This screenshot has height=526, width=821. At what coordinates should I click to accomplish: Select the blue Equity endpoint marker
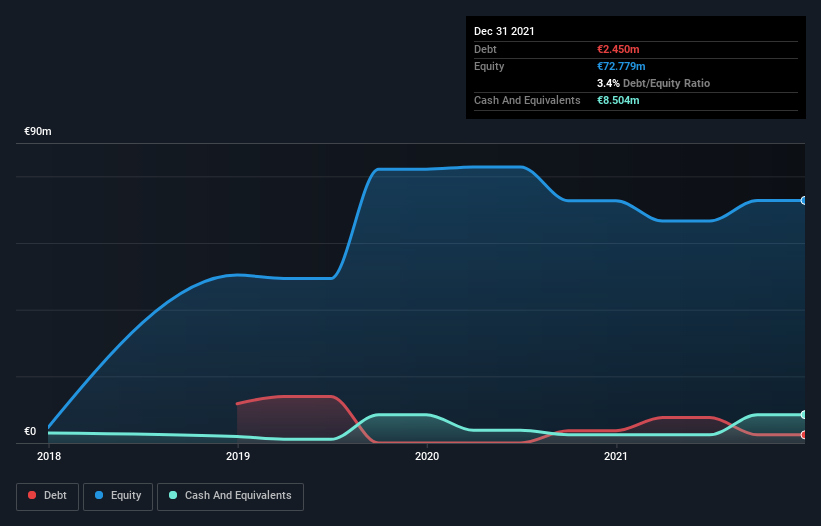804,200
